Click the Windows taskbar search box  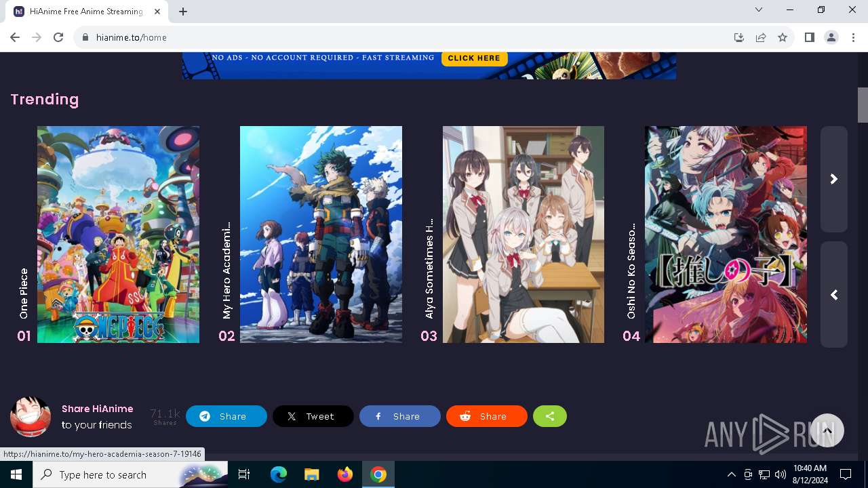click(130, 474)
